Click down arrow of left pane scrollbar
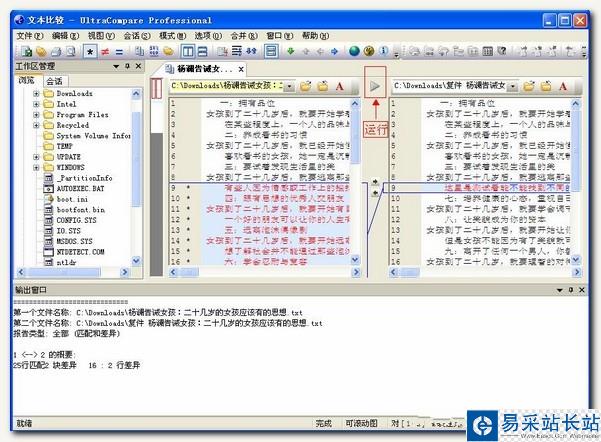 click(x=355, y=260)
